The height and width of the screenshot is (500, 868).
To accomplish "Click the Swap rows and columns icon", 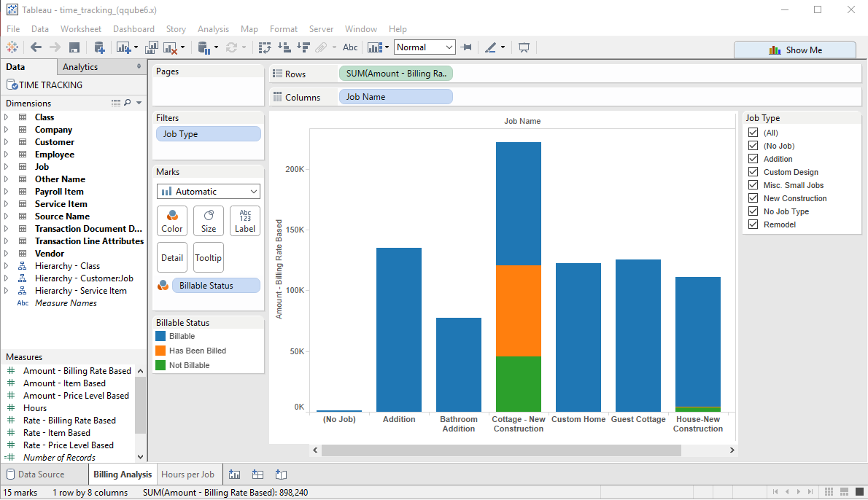I will (265, 47).
